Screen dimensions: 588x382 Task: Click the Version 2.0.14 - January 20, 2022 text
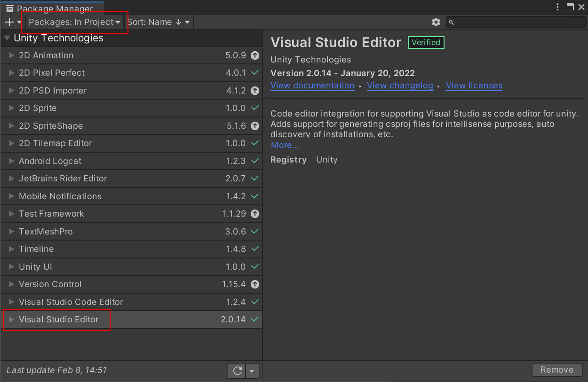point(342,73)
